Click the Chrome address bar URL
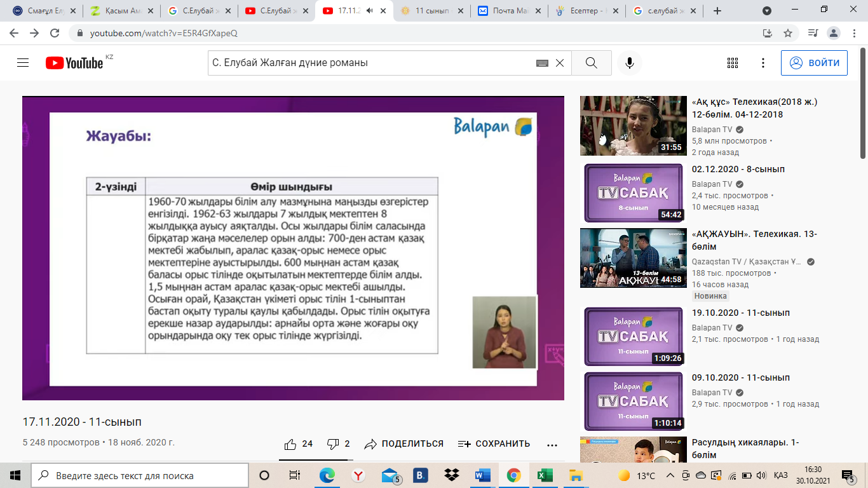The height and width of the screenshot is (488, 868). [x=164, y=33]
